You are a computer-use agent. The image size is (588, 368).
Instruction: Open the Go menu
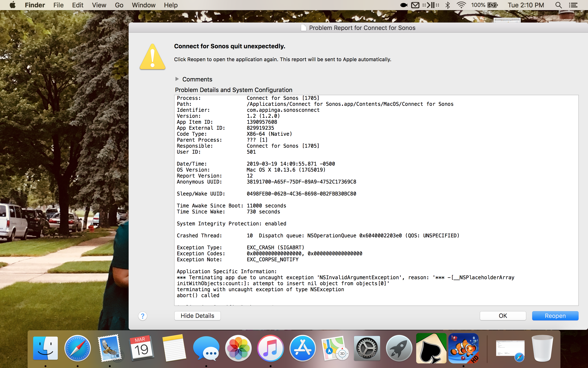click(119, 5)
